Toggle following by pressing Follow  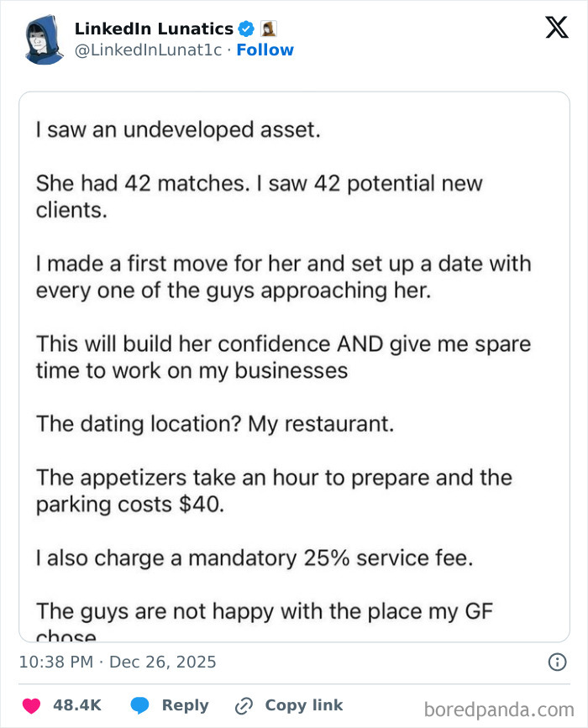(x=266, y=50)
